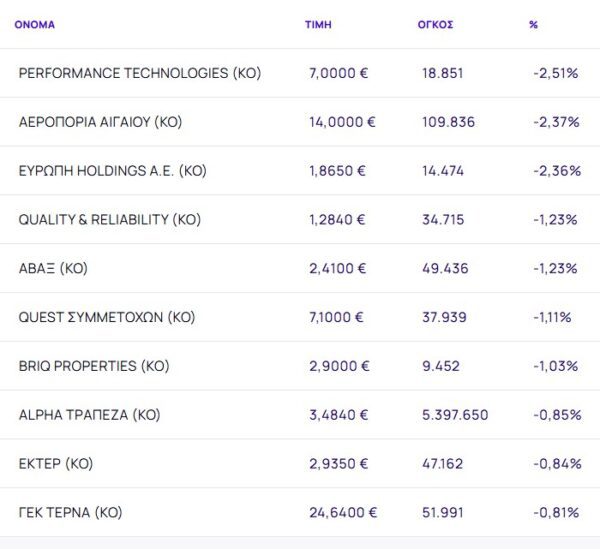Open PERFORMANCE TECHNOLOGIES (ΚΟ) stock
The width and height of the screenshot is (600, 549).
pyautogui.click(x=139, y=73)
